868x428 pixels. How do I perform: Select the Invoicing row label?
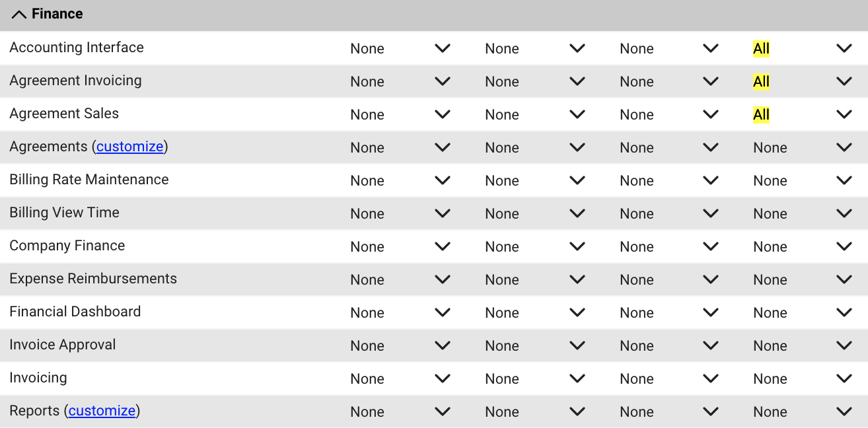coord(38,378)
